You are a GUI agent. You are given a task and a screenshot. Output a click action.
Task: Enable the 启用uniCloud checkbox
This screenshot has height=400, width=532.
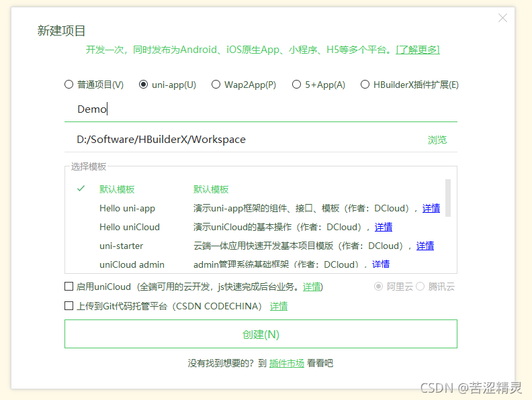69,287
